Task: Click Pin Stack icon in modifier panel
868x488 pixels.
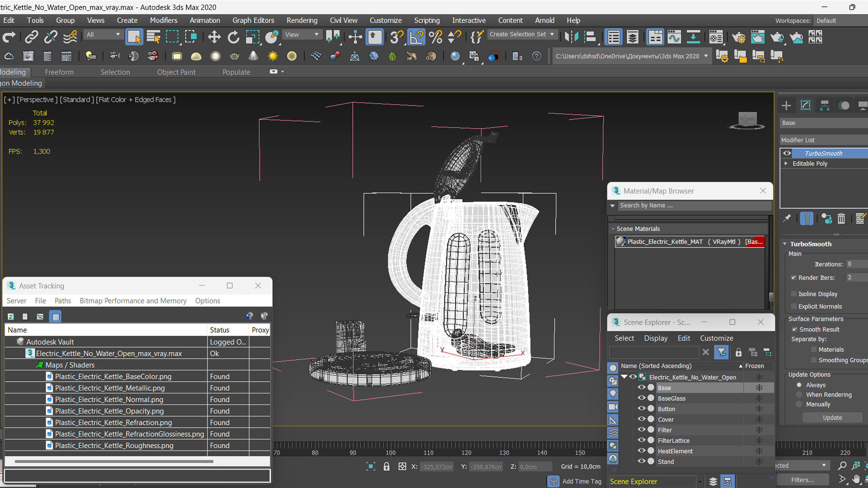Action: click(787, 219)
